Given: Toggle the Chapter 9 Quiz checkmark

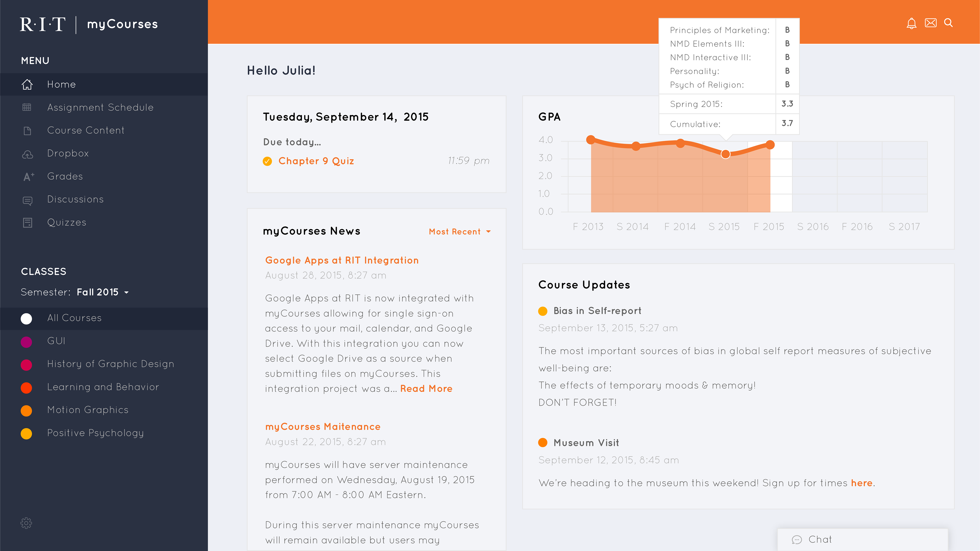Looking at the screenshot, I should (x=267, y=161).
